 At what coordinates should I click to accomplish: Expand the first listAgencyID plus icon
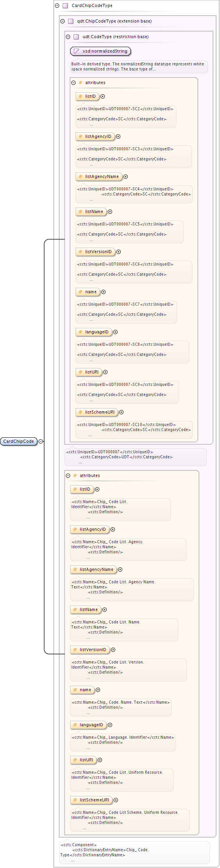click(x=118, y=137)
